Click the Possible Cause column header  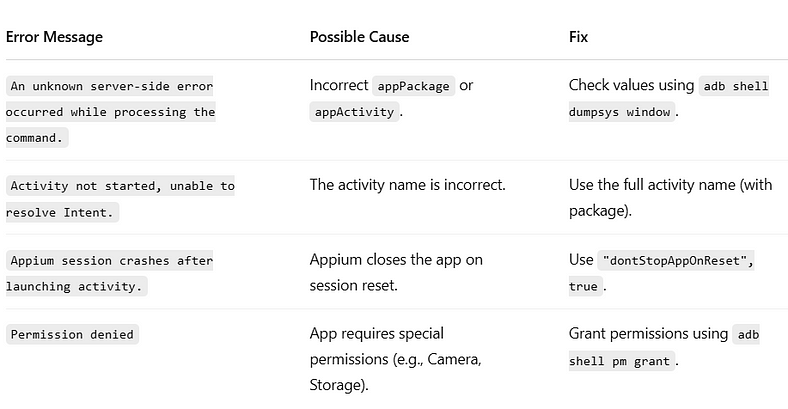pyautogui.click(x=359, y=37)
